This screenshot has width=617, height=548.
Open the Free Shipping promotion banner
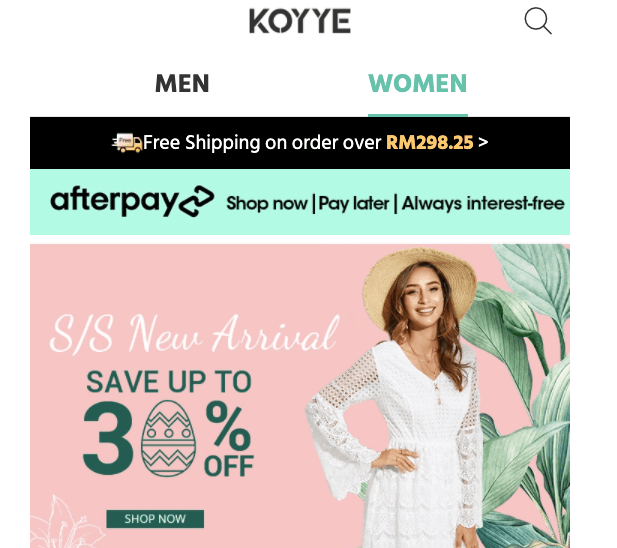click(300, 143)
